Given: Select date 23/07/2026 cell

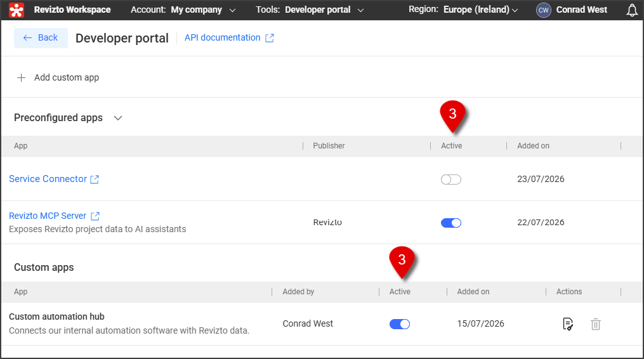Looking at the screenshot, I should coord(541,179).
